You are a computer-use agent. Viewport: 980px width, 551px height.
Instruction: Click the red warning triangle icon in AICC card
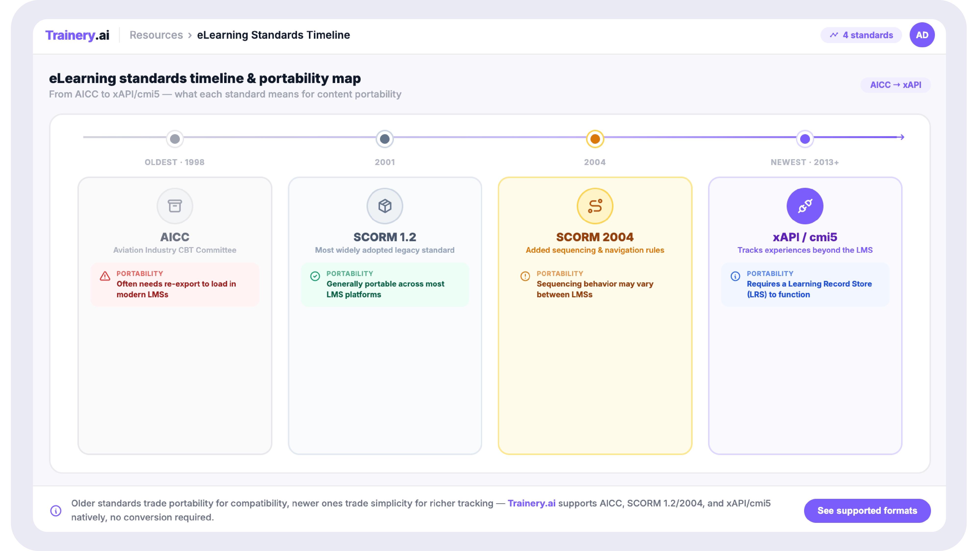(x=105, y=276)
